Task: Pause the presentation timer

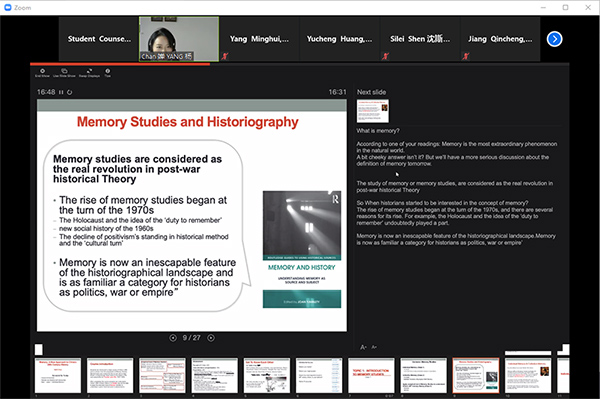Action: pyautogui.click(x=61, y=92)
